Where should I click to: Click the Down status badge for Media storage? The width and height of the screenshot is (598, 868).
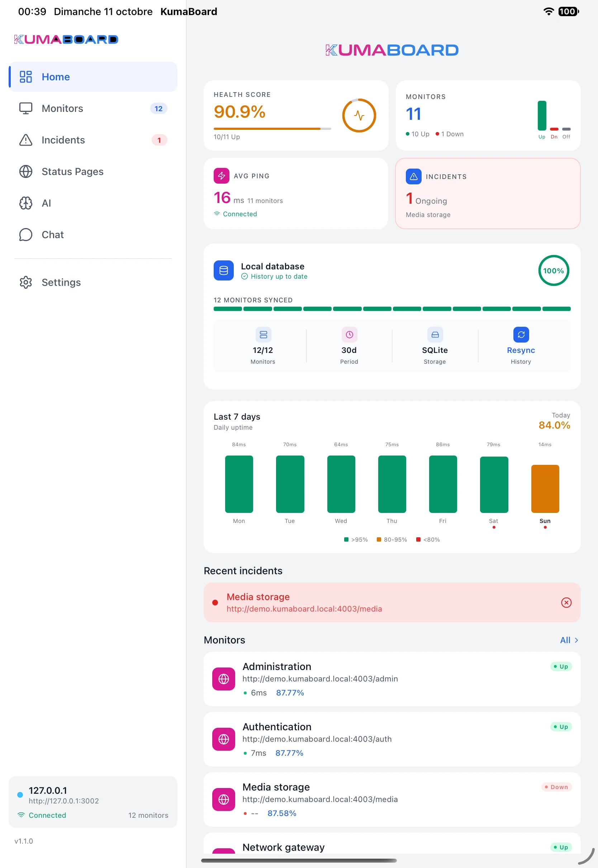tap(556, 787)
